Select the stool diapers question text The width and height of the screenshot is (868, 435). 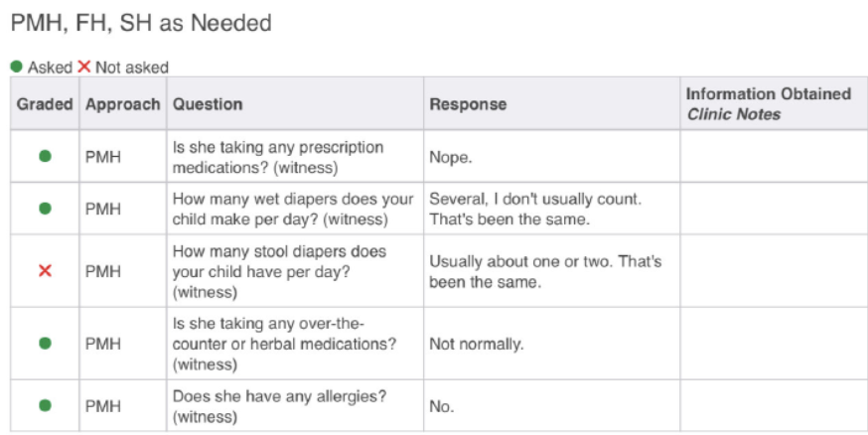[279, 271]
